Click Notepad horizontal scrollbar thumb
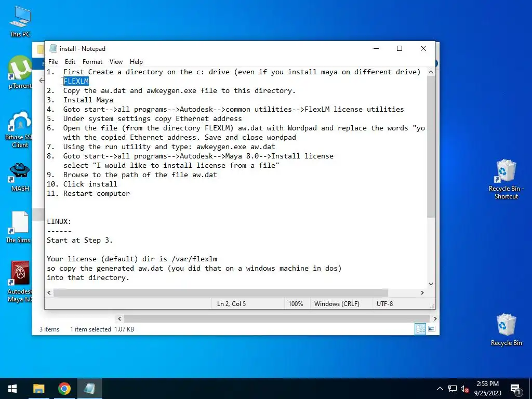 coord(220,292)
